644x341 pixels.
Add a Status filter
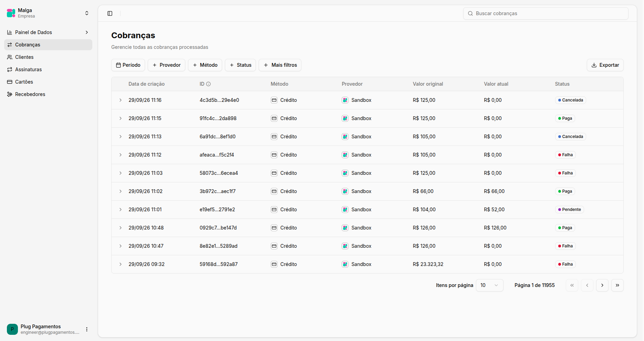[x=240, y=65]
